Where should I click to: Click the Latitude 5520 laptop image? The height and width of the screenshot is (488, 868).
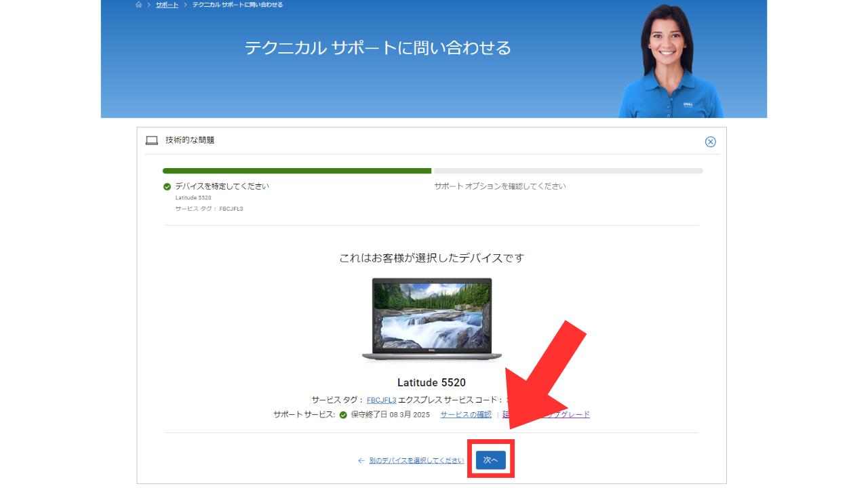point(432,319)
